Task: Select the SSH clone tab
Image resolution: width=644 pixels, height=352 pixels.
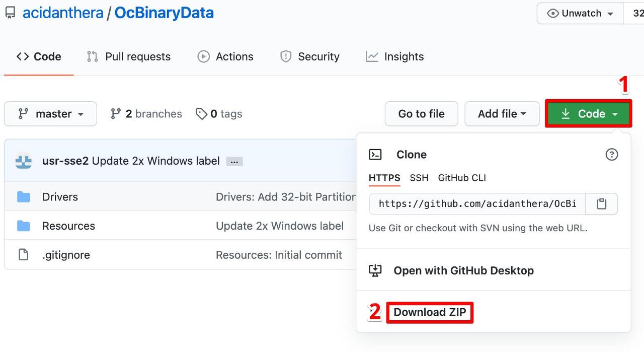Action: (419, 178)
